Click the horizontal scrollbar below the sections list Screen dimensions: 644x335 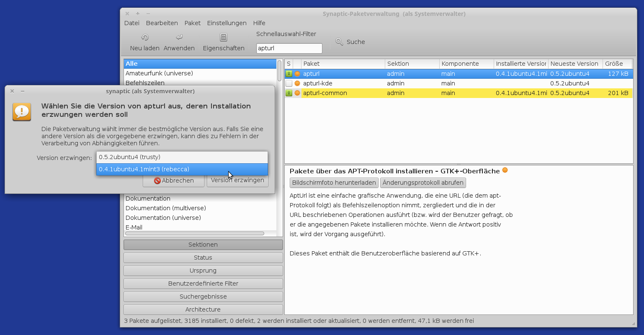(x=195, y=233)
